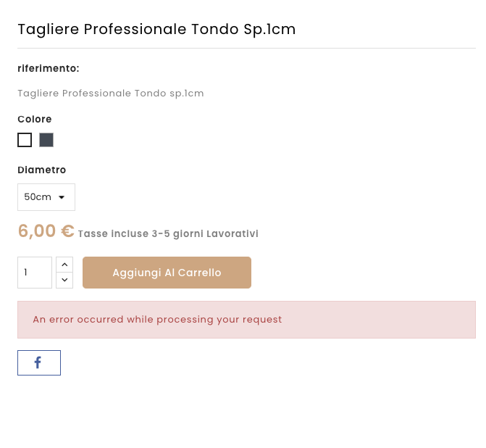
Task: Click the euro symbol in the price
Action: (x=67, y=231)
